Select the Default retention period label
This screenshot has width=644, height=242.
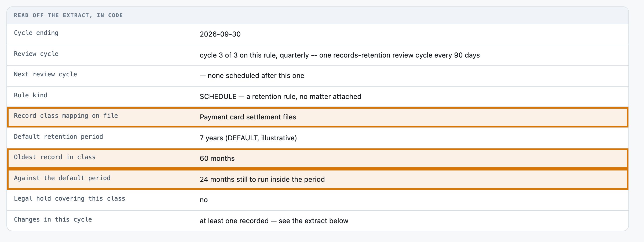pyautogui.click(x=58, y=137)
